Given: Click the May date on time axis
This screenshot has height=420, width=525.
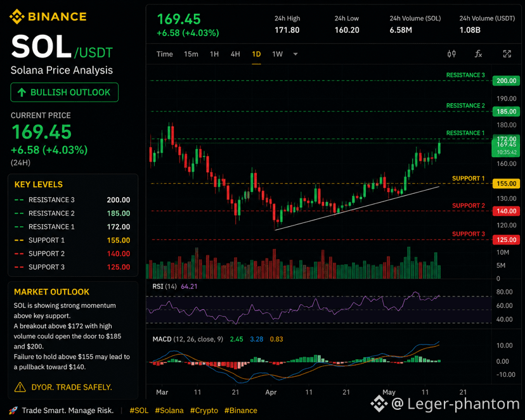Looking at the screenshot, I should point(389,392).
